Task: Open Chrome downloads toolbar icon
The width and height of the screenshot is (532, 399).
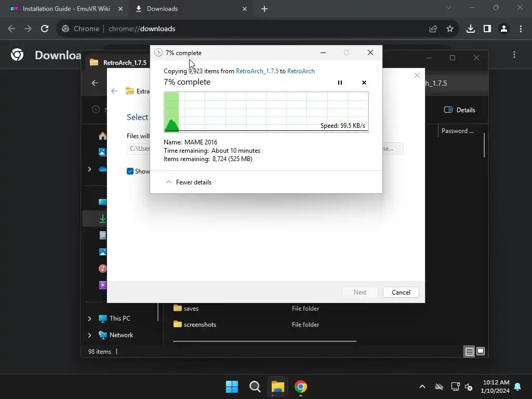Action: 471,29
